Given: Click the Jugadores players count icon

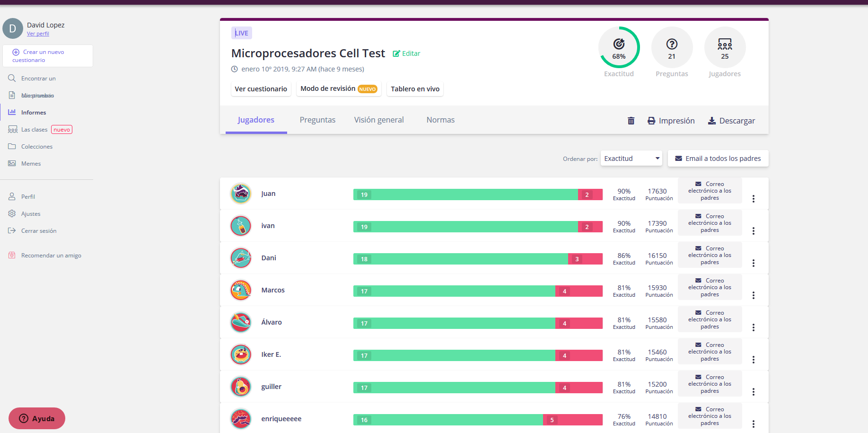Looking at the screenshot, I should coord(724,44).
